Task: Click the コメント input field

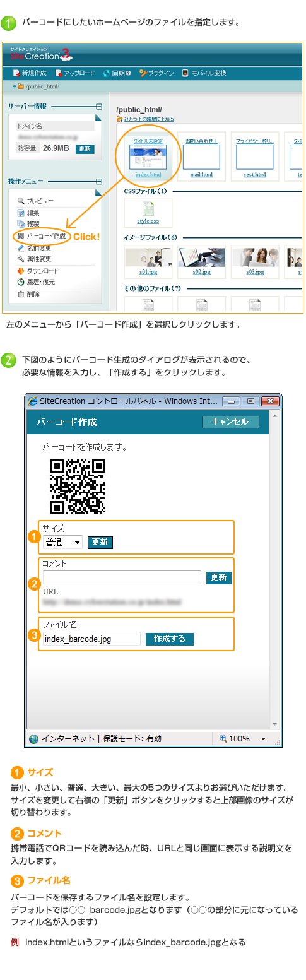Action: point(122,577)
